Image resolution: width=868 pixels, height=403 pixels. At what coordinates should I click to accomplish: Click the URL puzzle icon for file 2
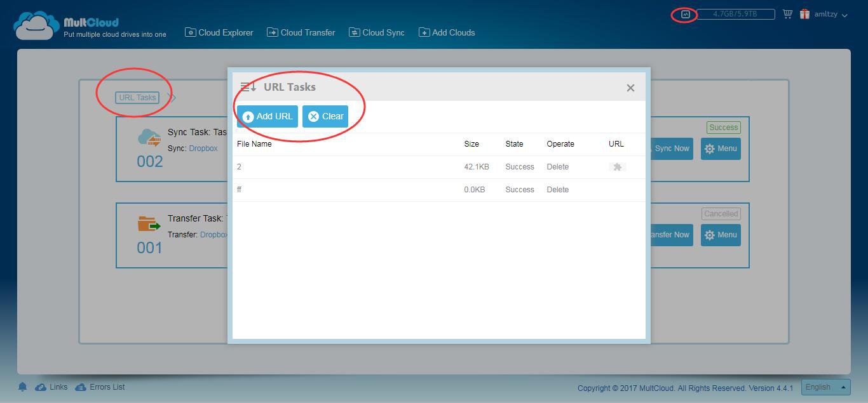tap(617, 167)
